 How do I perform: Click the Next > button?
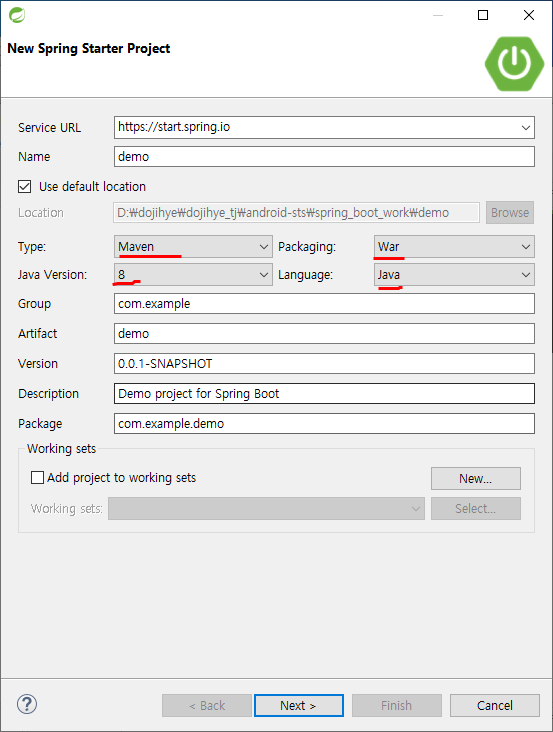click(299, 705)
